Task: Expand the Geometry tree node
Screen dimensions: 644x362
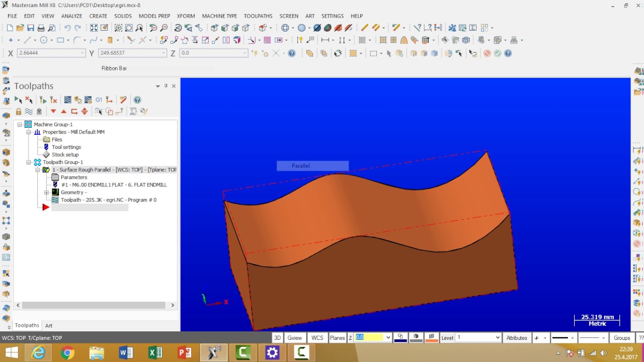Action: (x=46, y=192)
